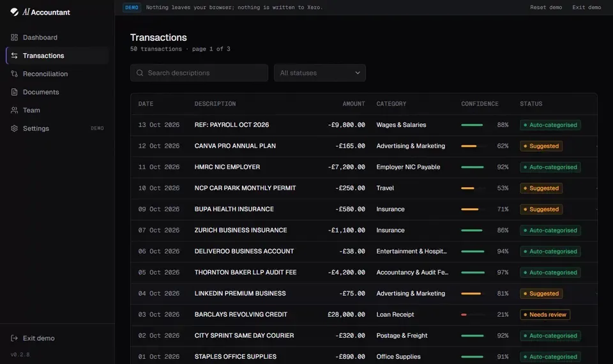Viewport: 613px width, 364px height.
Task: Open STAPLES OFFICE SUPPLIES row
Action: (x=364, y=356)
